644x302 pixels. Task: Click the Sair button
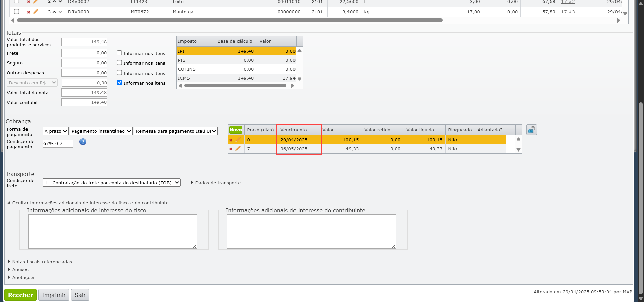(x=80, y=295)
